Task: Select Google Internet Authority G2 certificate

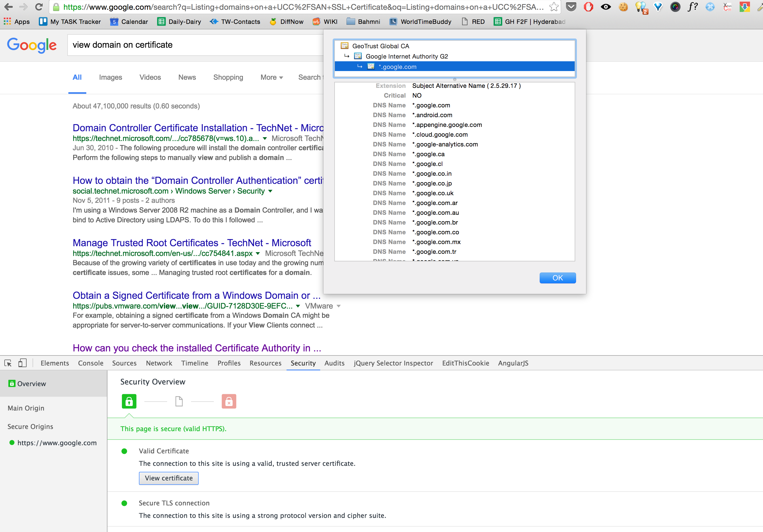Action: pos(407,56)
